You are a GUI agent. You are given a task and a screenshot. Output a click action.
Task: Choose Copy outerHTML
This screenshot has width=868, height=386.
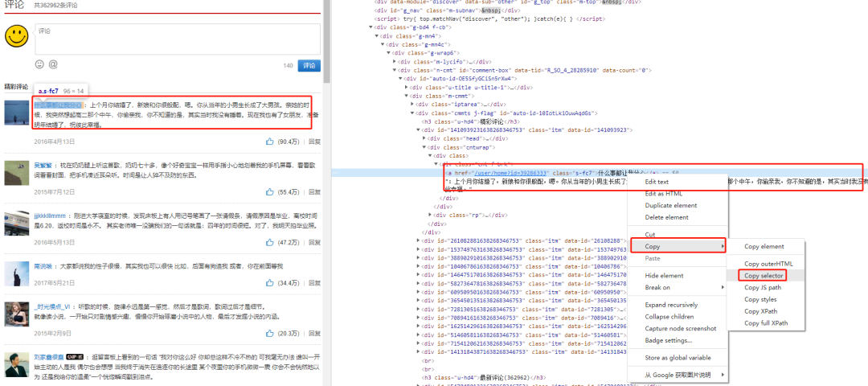(768, 264)
